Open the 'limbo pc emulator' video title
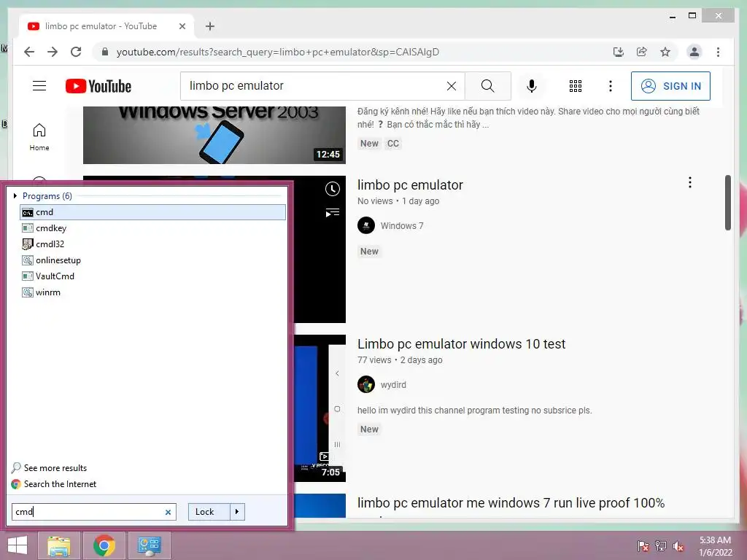Image resolution: width=747 pixels, height=560 pixels. click(x=410, y=184)
